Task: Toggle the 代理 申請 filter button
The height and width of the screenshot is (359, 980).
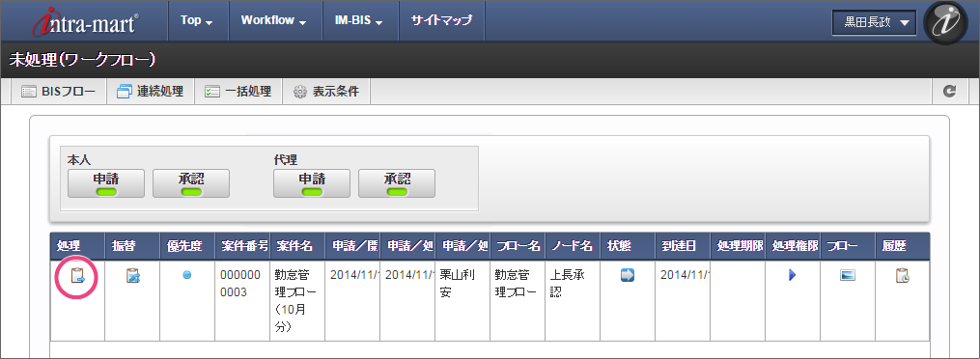Action: tap(312, 183)
